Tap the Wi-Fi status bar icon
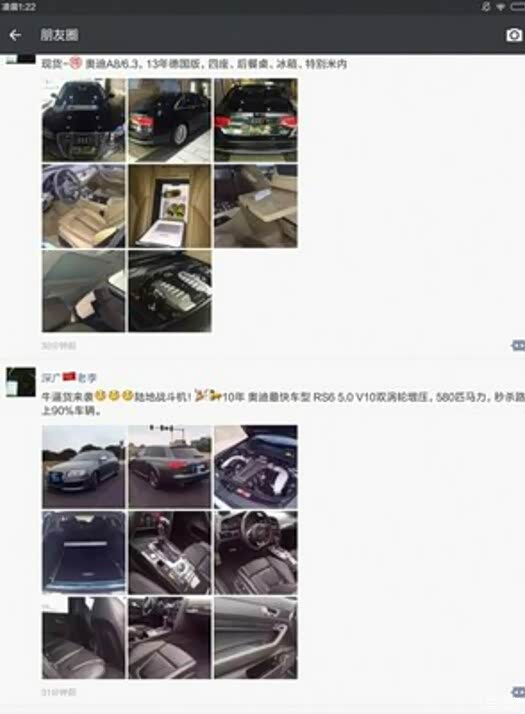525x714 pixels. coord(500,7)
